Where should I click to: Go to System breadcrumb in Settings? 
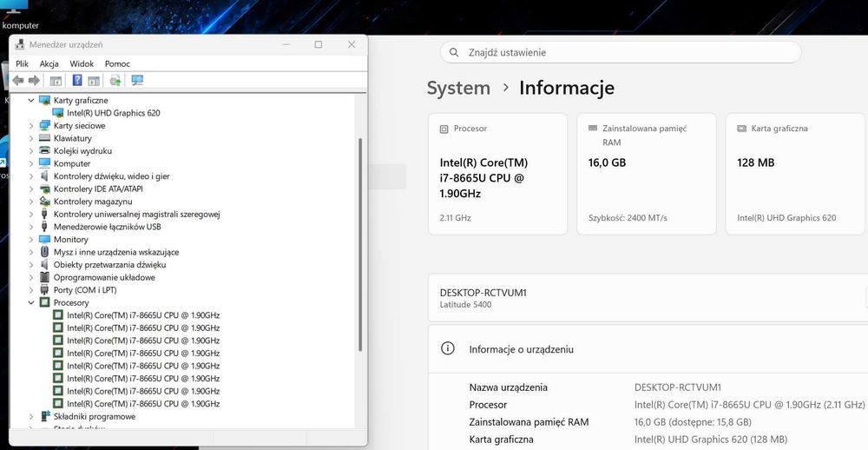click(x=458, y=88)
